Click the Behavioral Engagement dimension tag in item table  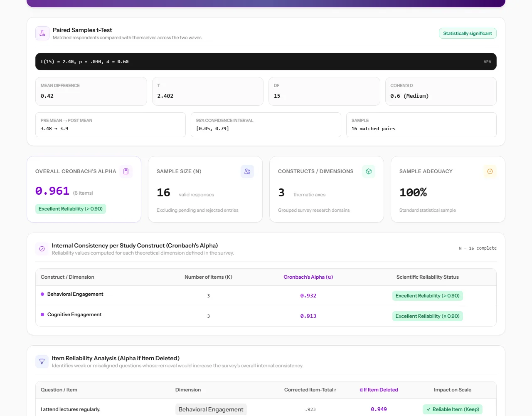[x=211, y=409]
